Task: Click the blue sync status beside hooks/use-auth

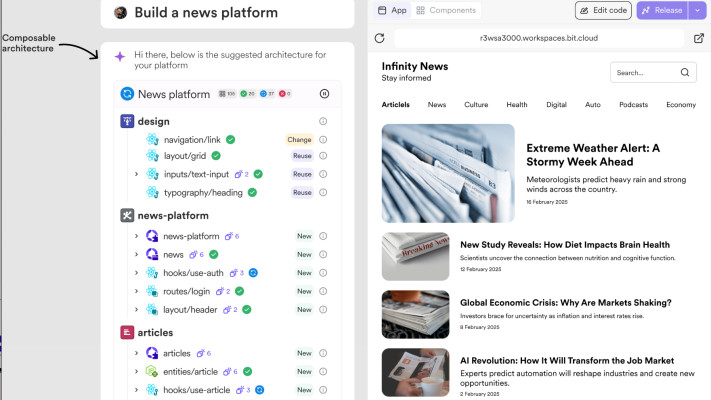Action: [253, 273]
